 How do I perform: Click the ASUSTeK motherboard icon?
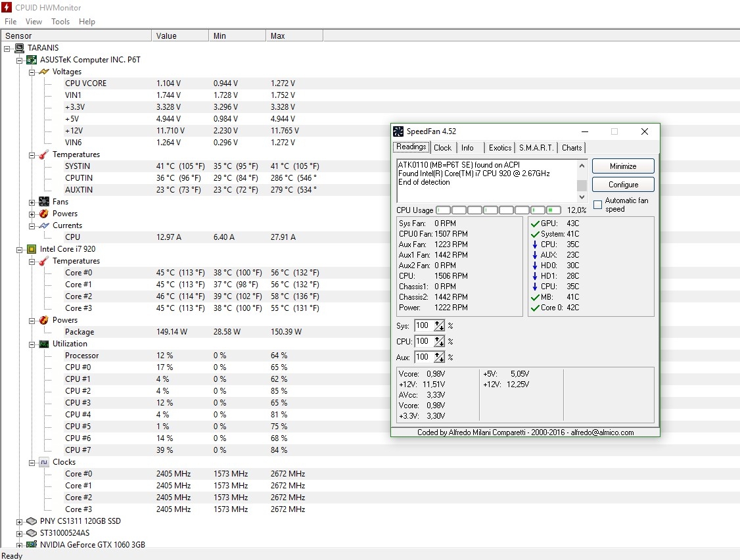click(x=32, y=60)
